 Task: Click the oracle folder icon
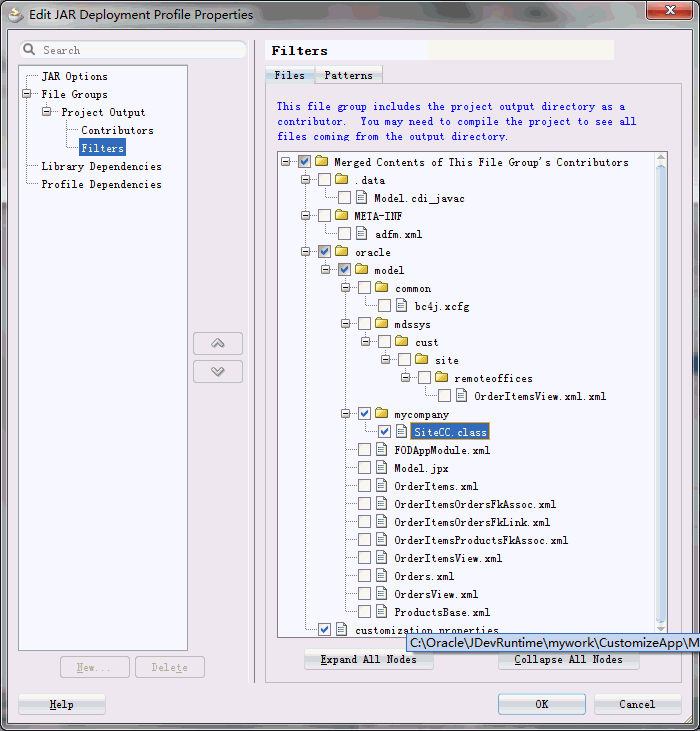point(342,252)
